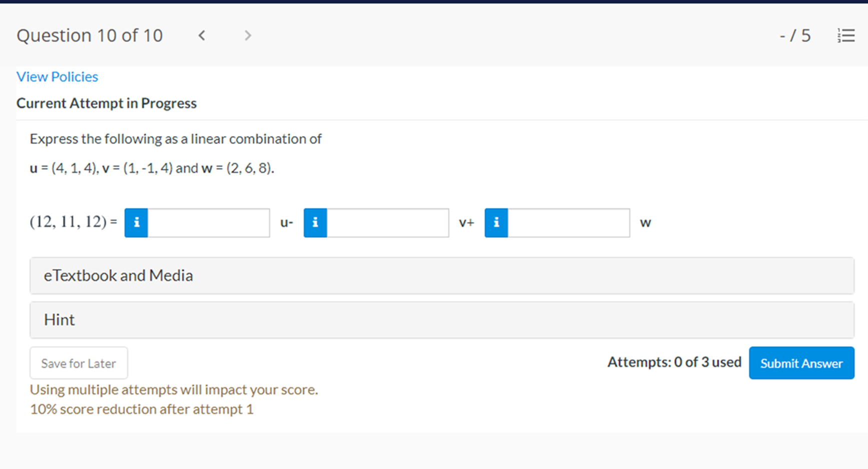The height and width of the screenshot is (469, 868).
Task: Click the Question 10 of 10 heading
Action: (90, 35)
